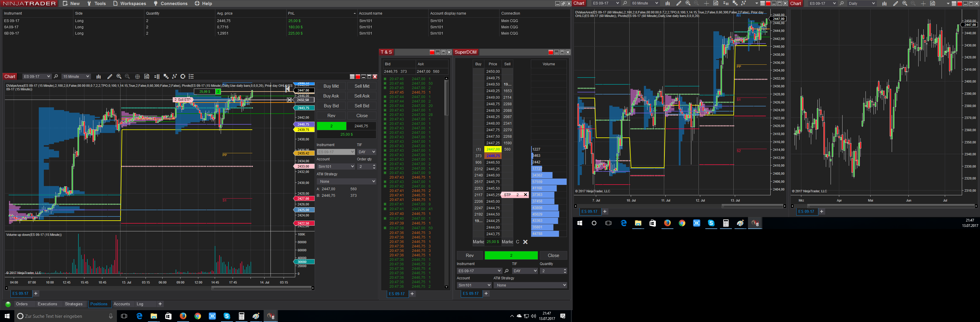Click the red link swatch in T & S window

pyautogui.click(x=432, y=52)
